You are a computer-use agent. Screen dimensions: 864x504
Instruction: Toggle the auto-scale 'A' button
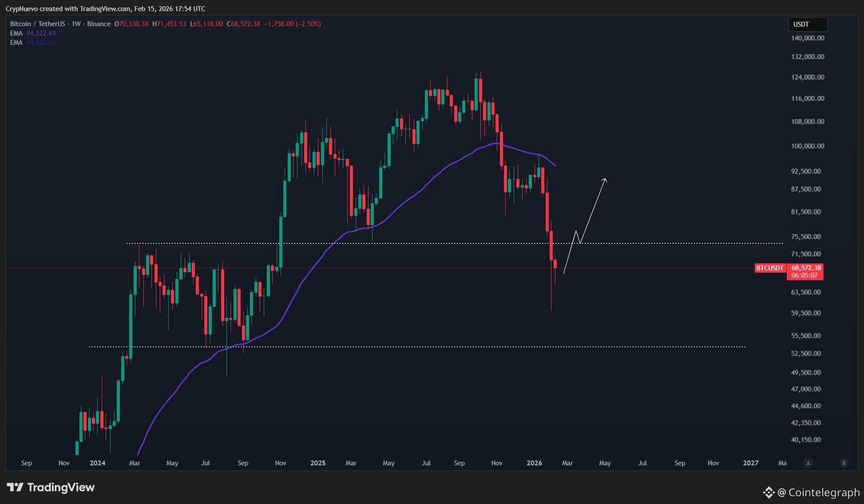[808, 463]
